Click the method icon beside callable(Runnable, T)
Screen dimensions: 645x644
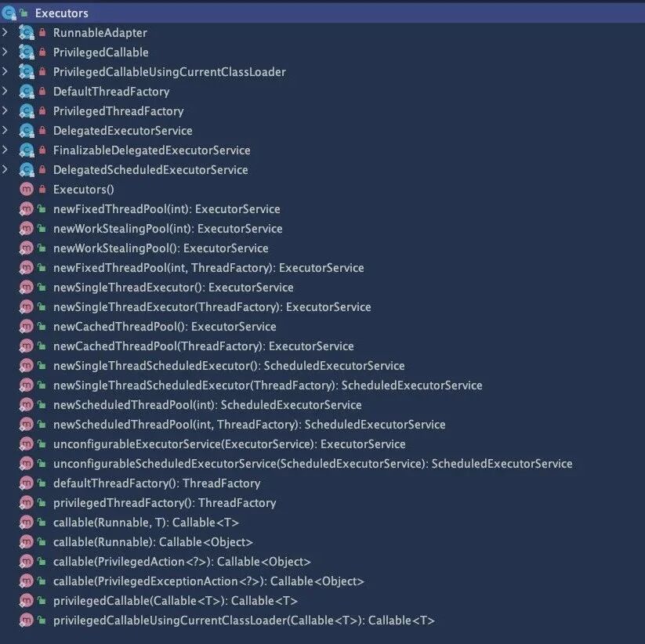[x=26, y=523]
